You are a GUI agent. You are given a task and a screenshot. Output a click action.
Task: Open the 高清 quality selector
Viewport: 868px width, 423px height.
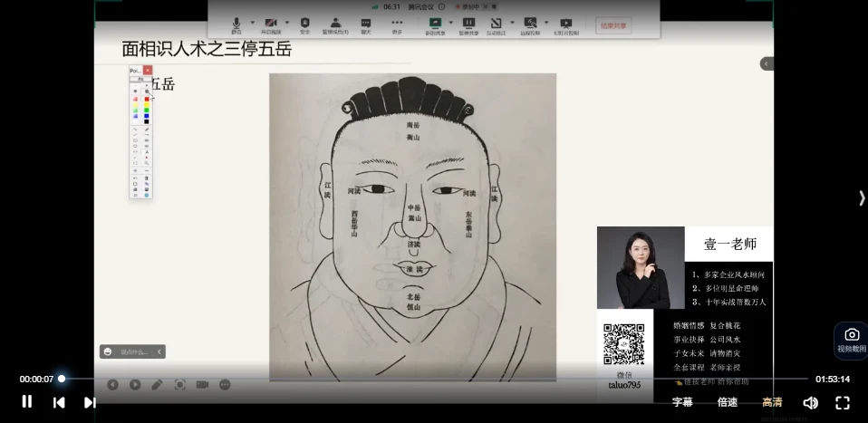pos(772,402)
